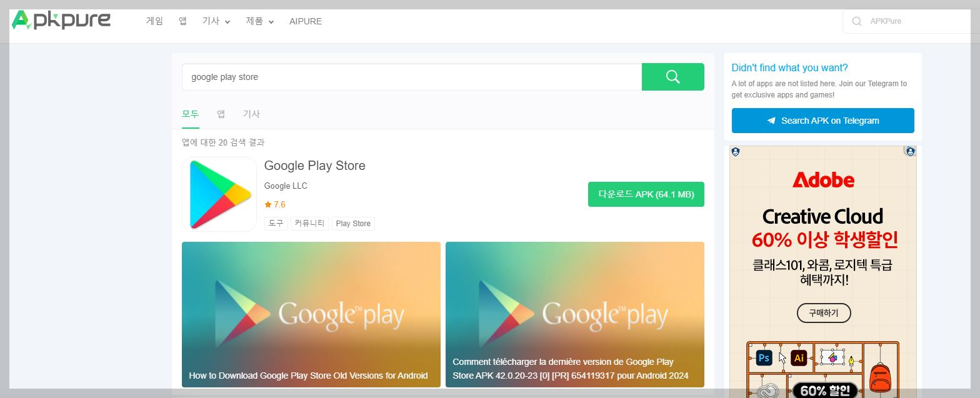Open the 앱 menu item

point(182,21)
